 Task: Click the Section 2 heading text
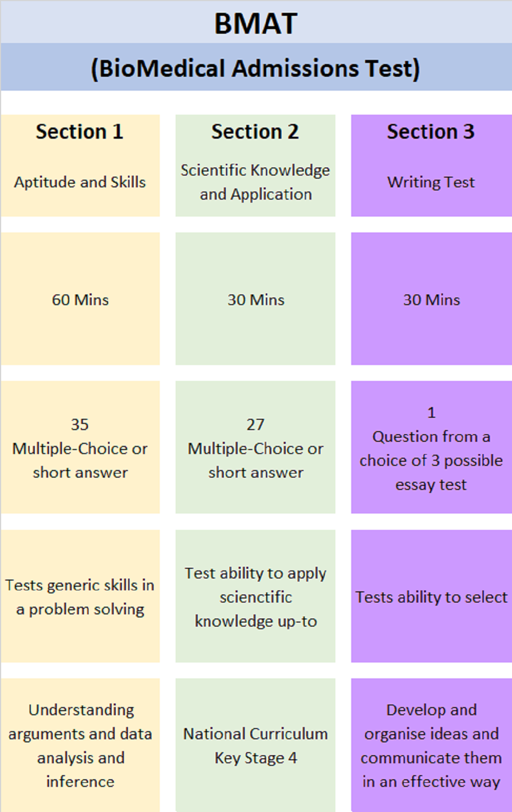pyautogui.click(x=255, y=132)
